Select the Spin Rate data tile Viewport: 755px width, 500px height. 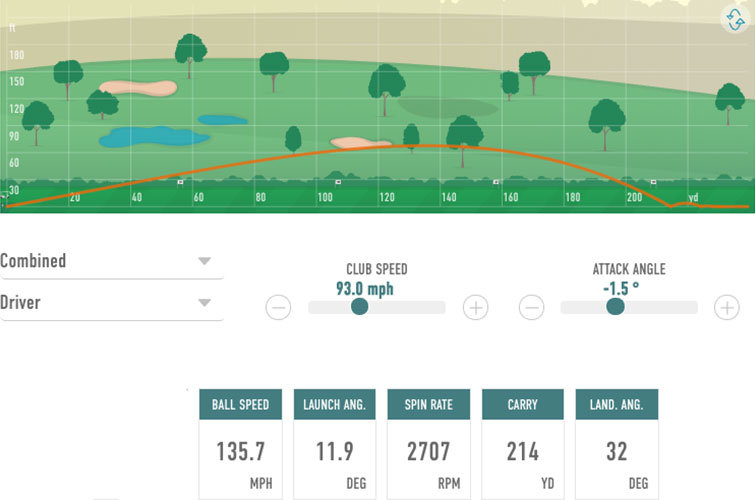(x=428, y=443)
